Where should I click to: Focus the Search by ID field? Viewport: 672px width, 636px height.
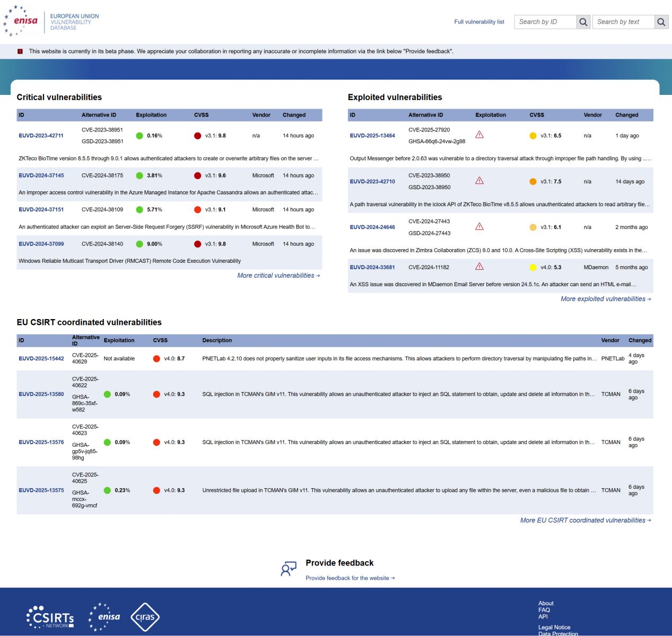(545, 22)
